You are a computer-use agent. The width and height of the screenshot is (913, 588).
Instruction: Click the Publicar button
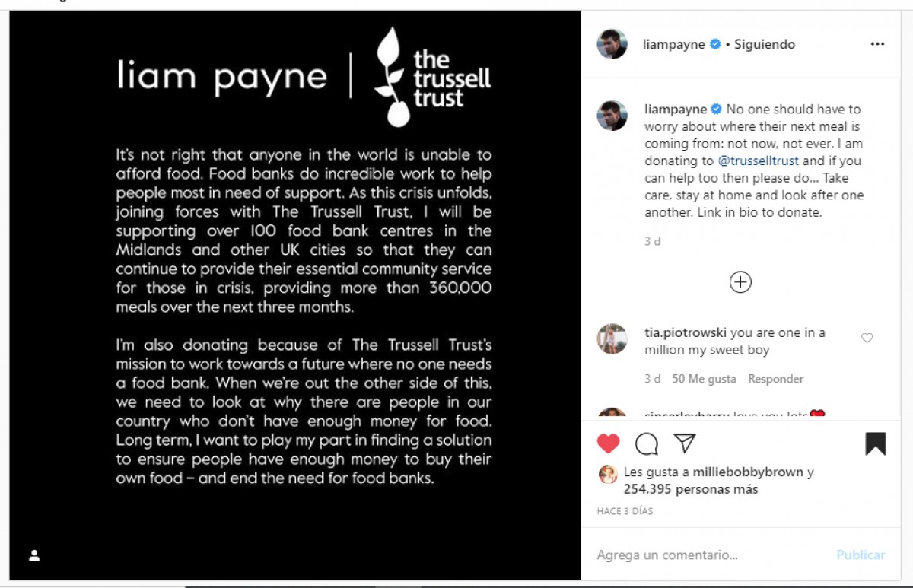pos(861,555)
